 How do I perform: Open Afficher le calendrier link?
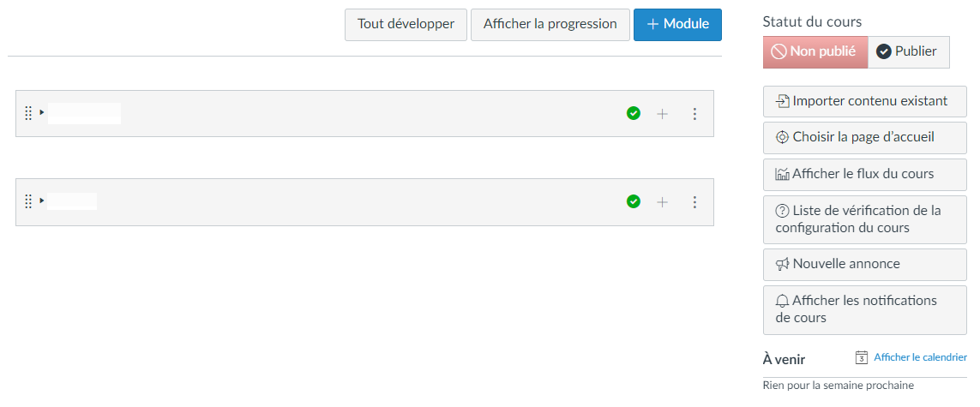click(x=920, y=357)
